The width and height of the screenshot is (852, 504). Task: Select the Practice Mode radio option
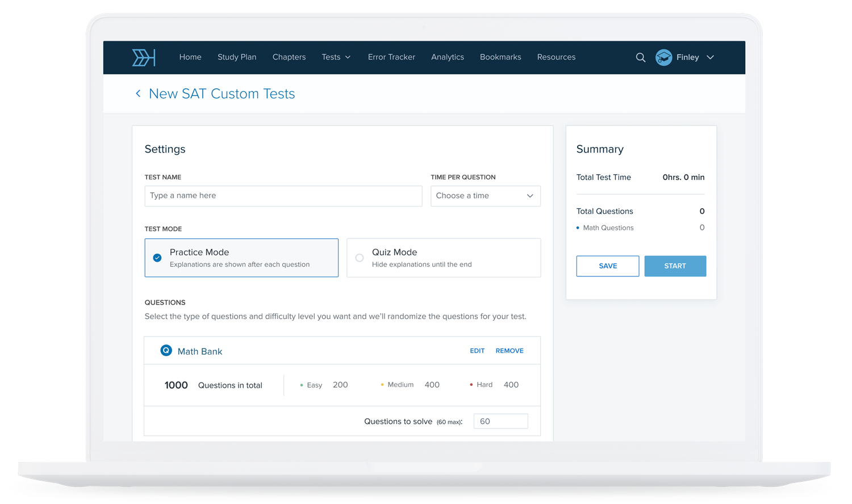click(157, 258)
